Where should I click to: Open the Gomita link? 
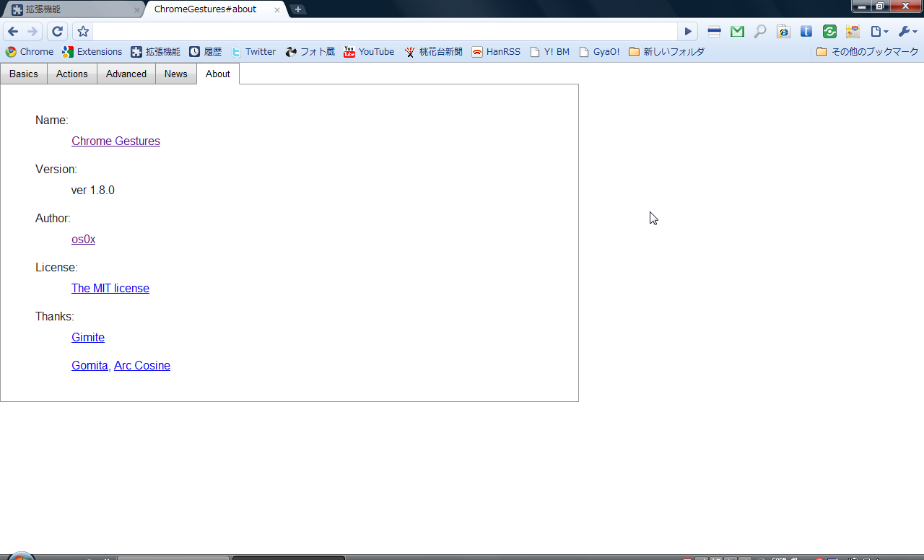[90, 365]
